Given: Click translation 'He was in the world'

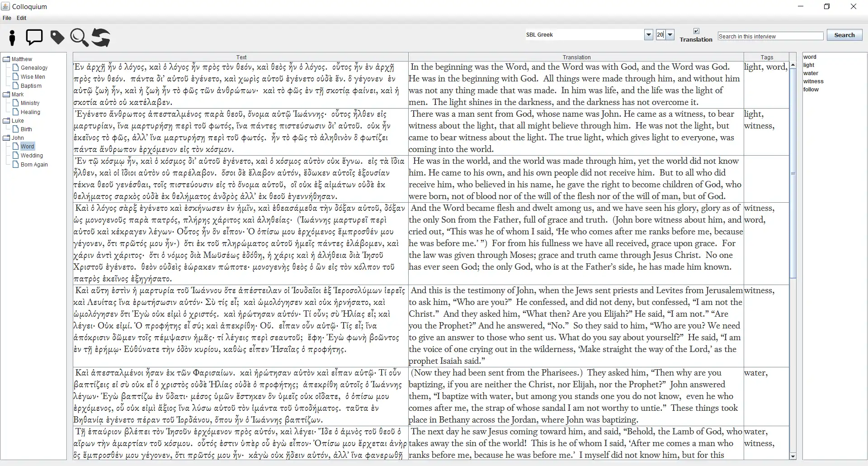Looking at the screenshot, I should (576, 179).
